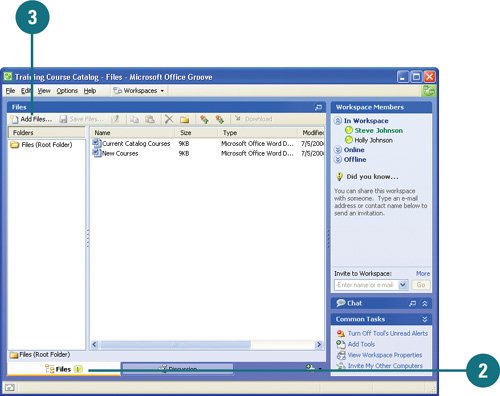Click the Copy icon in Files toolbar
The image size is (500, 396).
134,119
